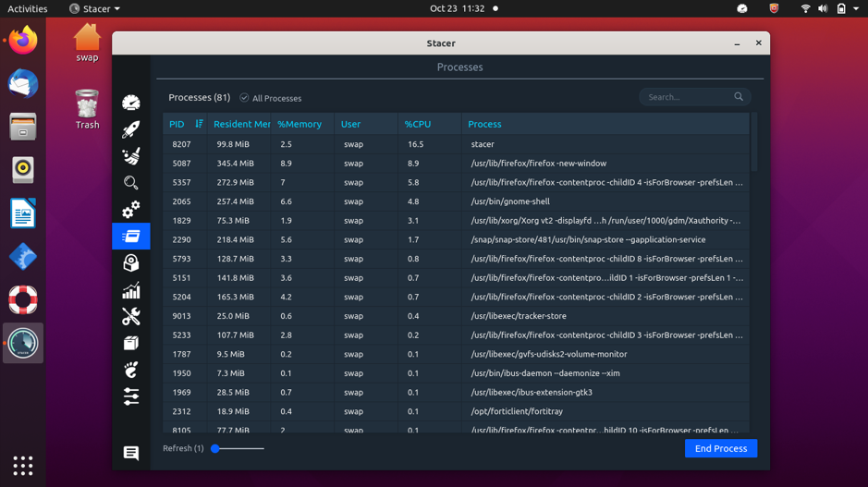Sort by %Memory column header

pyautogui.click(x=300, y=124)
